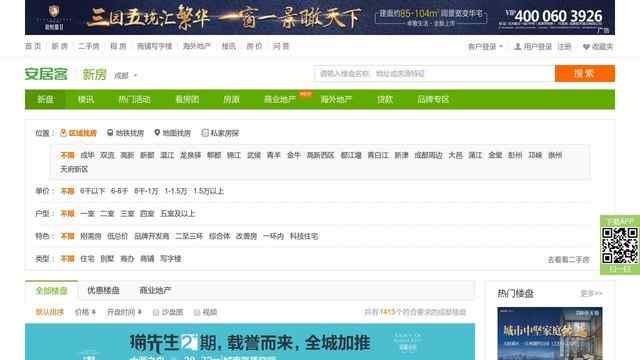The width and height of the screenshot is (640, 360).
Task: Open the 楼讯 navigation tab
Action: tap(86, 99)
